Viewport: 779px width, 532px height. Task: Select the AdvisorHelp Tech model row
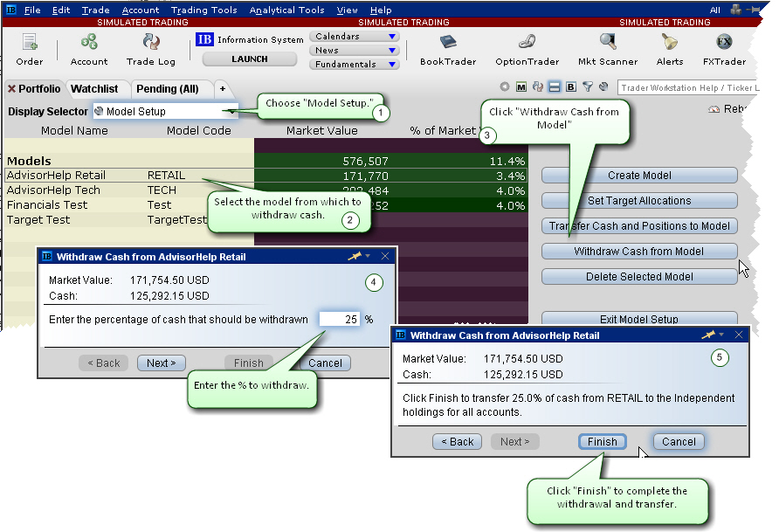click(x=53, y=190)
